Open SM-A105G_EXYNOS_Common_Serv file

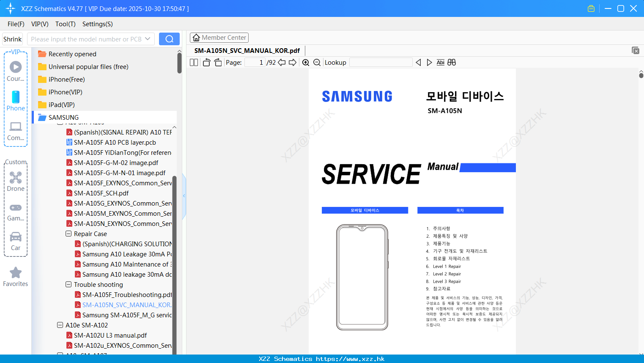123,203
